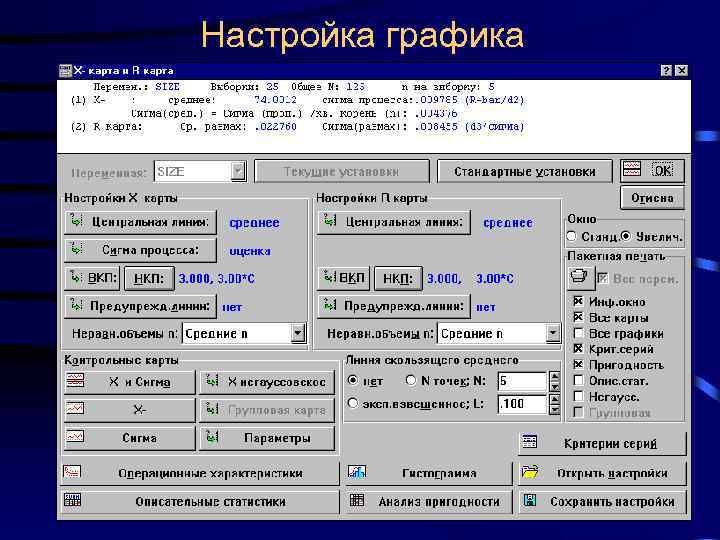Select N точек moving average radio
Screen dimensions: 720x540
pyautogui.click(x=411, y=380)
